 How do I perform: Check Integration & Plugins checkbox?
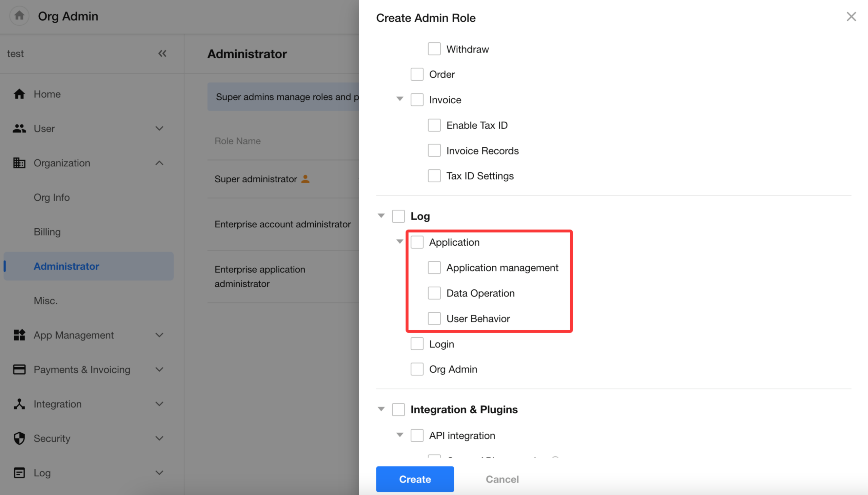click(398, 410)
